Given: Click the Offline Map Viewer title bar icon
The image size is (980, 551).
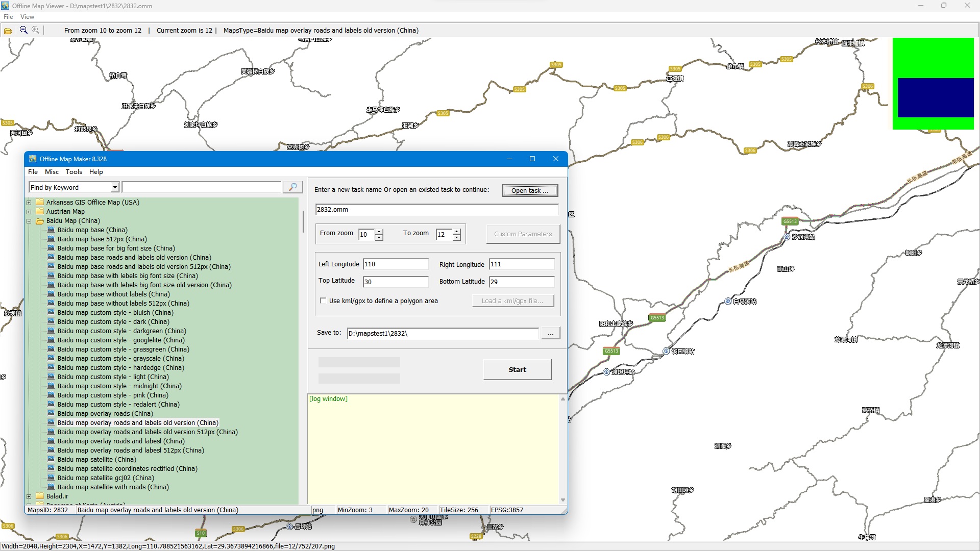Looking at the screenshot, I should 5,6.
